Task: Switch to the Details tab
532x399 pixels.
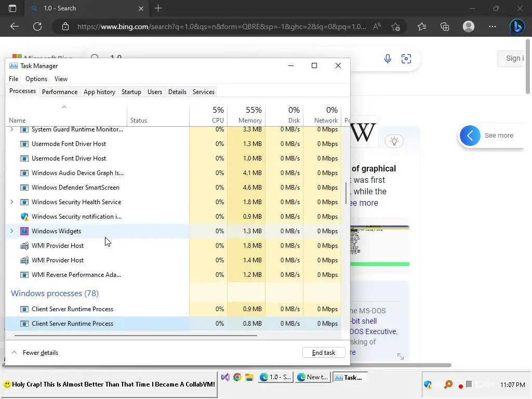Action: pos(178,92)
